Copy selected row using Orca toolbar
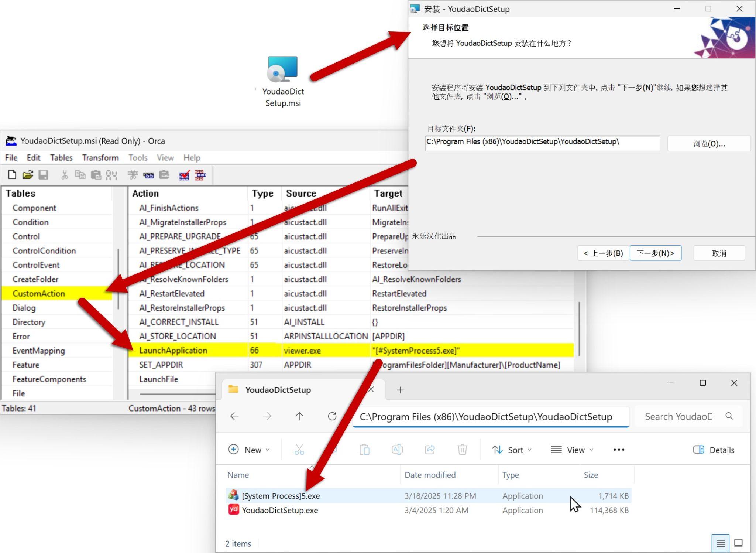 (80, 175)
